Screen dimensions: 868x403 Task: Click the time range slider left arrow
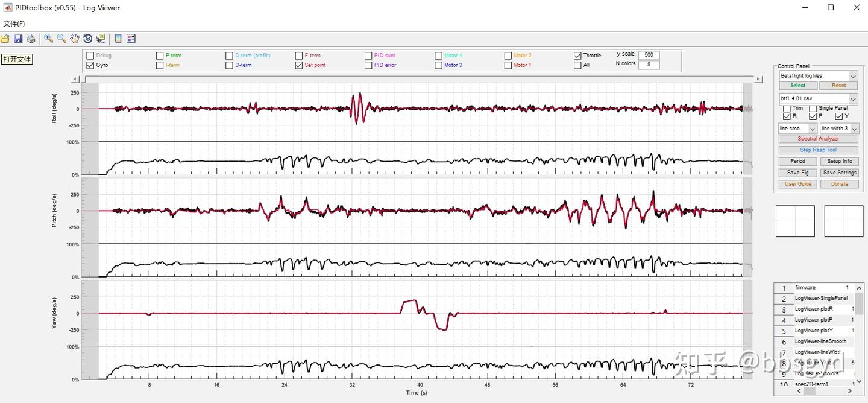point(75,79)
